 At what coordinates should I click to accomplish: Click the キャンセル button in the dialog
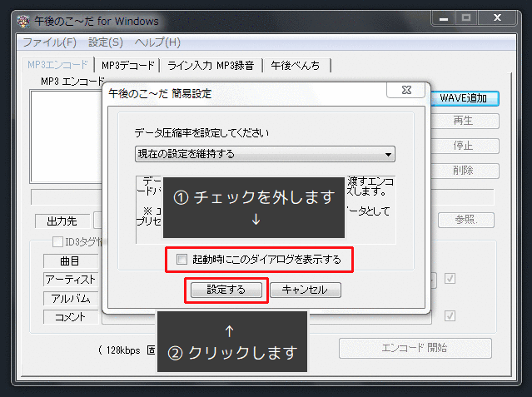[305, 290]
